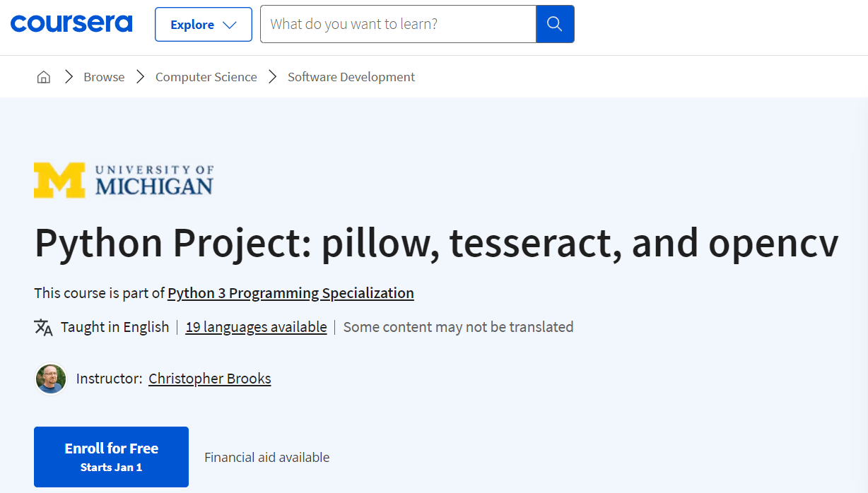
Task: Click the chevron before Computer Science
Action: (x=141, y=77)
